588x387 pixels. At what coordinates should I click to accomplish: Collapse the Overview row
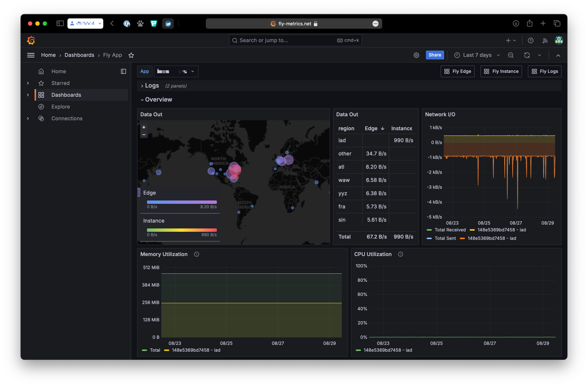pos(158,100)
